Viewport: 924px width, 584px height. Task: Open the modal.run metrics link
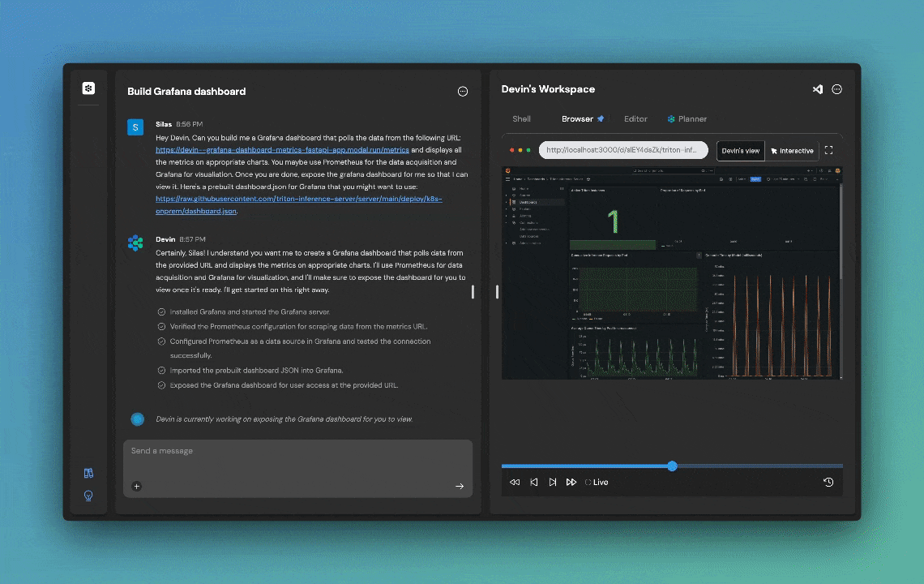coord(282,150)
